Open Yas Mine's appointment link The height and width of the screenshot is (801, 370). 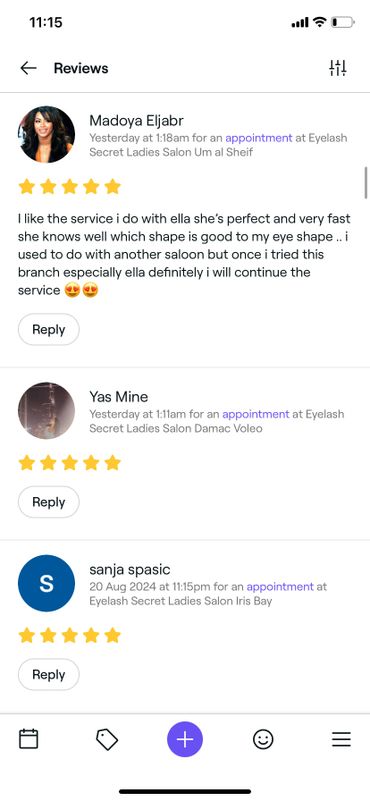point(256,414)
